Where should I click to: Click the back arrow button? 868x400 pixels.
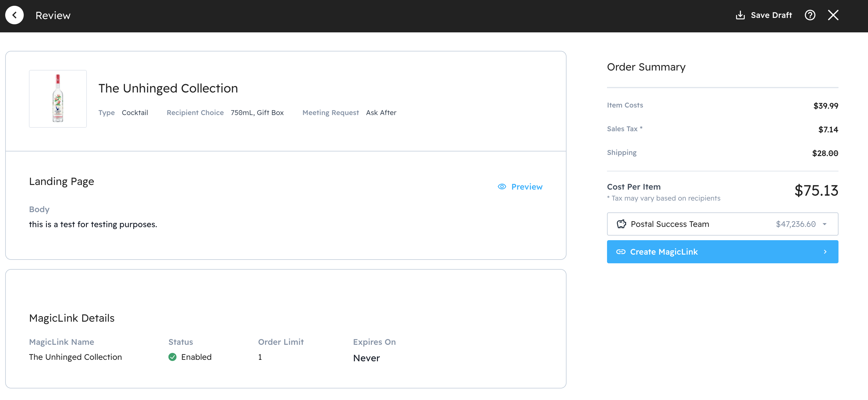tap(14, 15)
